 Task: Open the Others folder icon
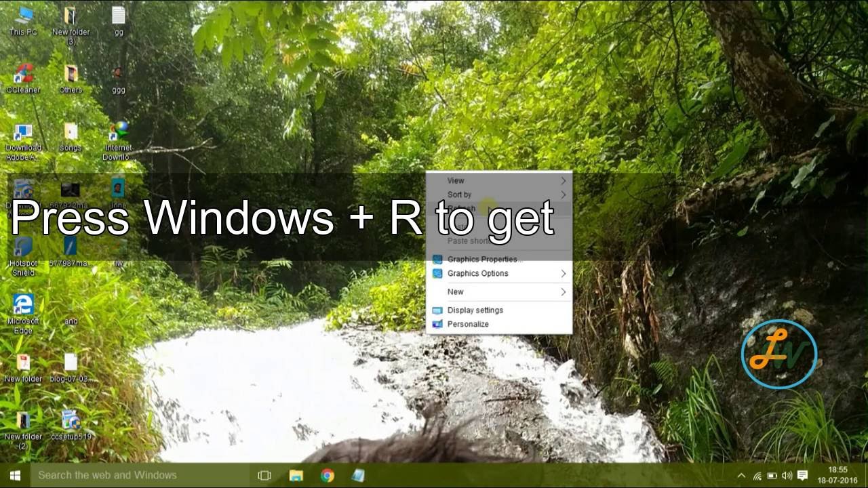(71, 79)
